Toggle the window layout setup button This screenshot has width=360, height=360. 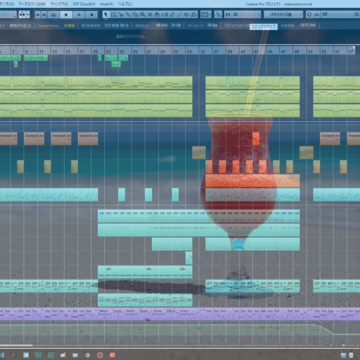pyautogui.click(x=206, y=15)
